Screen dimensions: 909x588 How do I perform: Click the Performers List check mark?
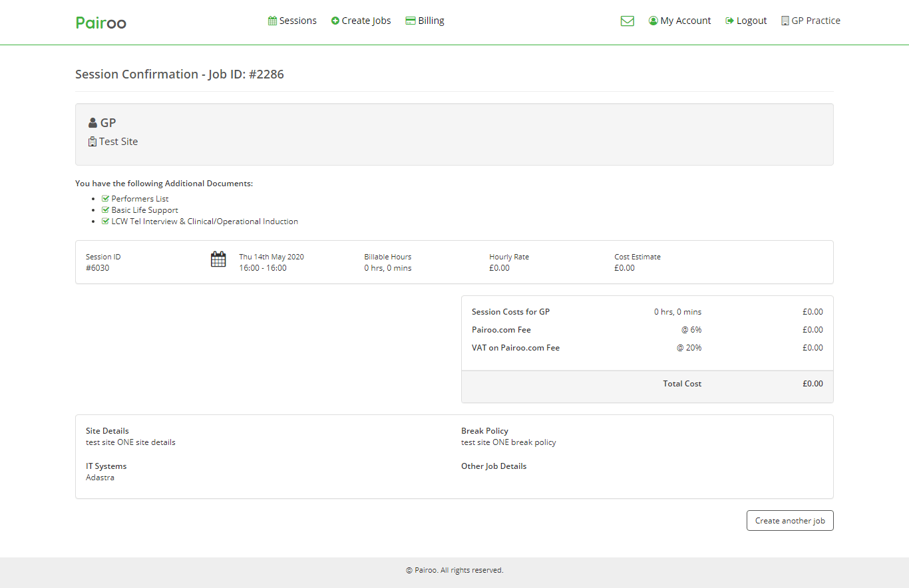tap(105, 199)
